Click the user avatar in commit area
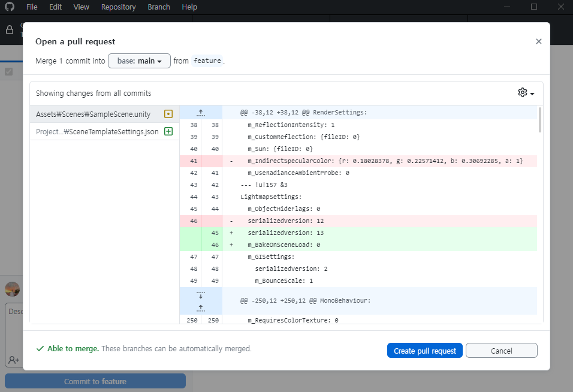The image size is (573, 392). click(13, 289)
